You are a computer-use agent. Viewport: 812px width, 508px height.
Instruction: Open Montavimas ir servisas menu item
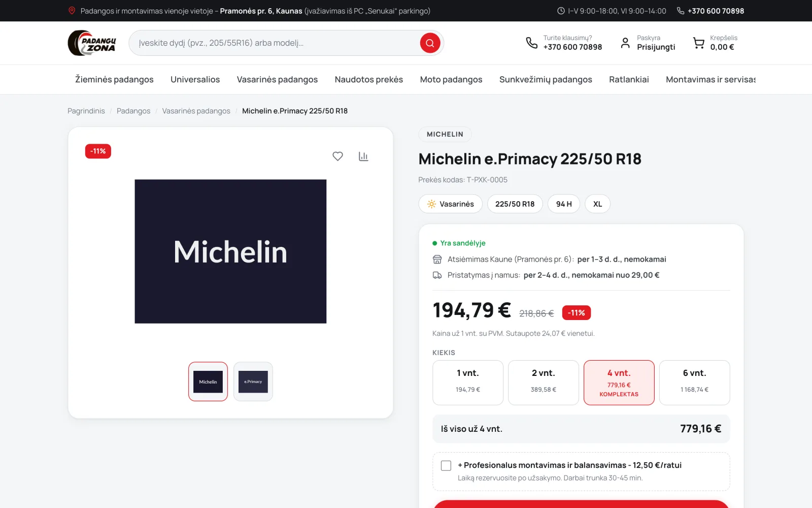click(710, 79)
